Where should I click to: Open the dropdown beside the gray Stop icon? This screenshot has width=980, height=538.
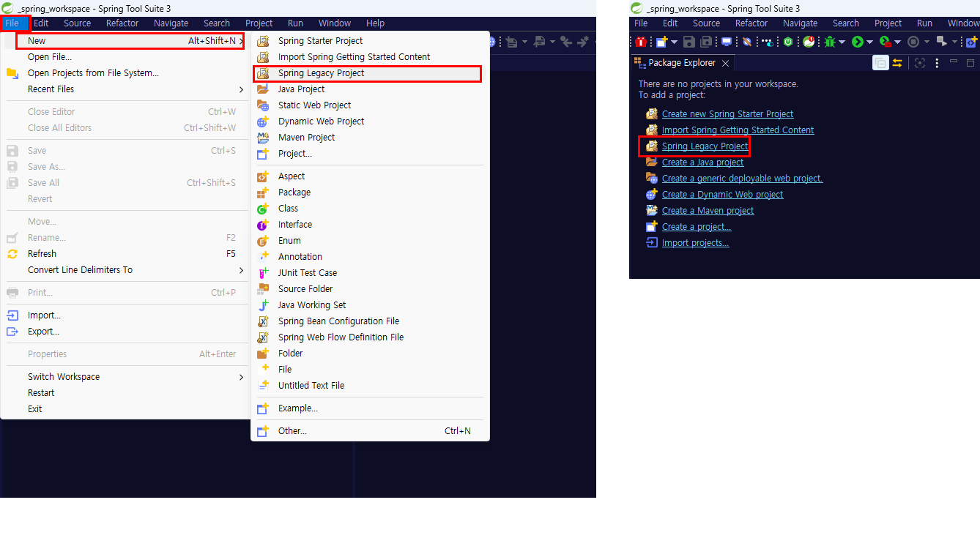pos(927,42)
